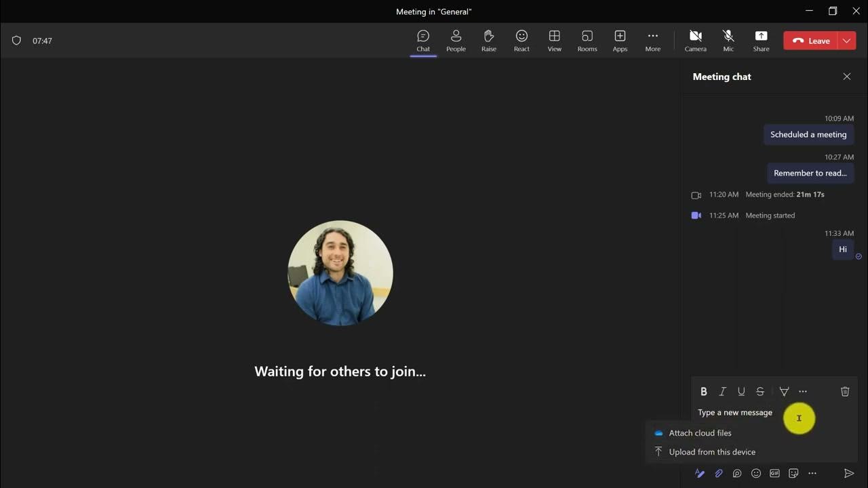Change the meeting View layout

[x=555, y=41]
